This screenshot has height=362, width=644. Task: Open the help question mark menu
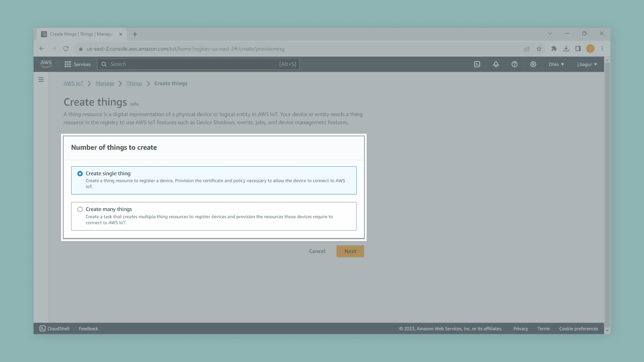515,64
